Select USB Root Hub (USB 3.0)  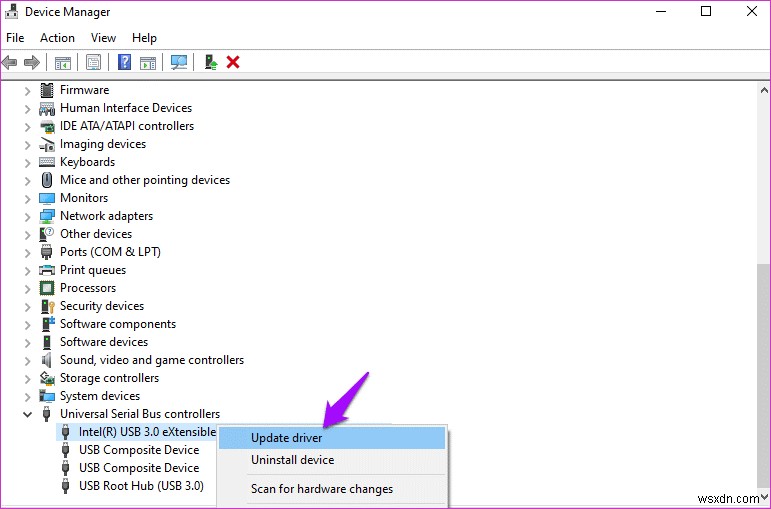pos(141,486)
